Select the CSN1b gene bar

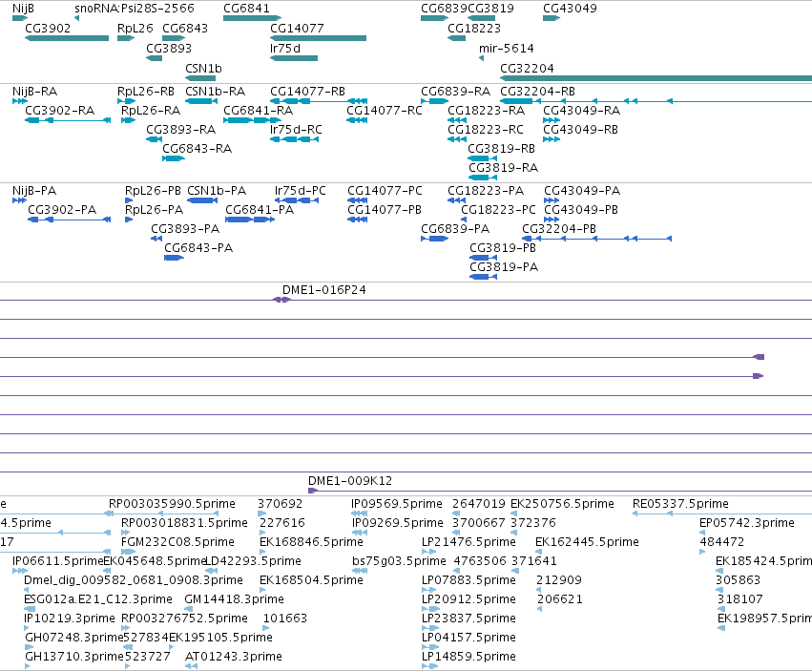point(200,78)
